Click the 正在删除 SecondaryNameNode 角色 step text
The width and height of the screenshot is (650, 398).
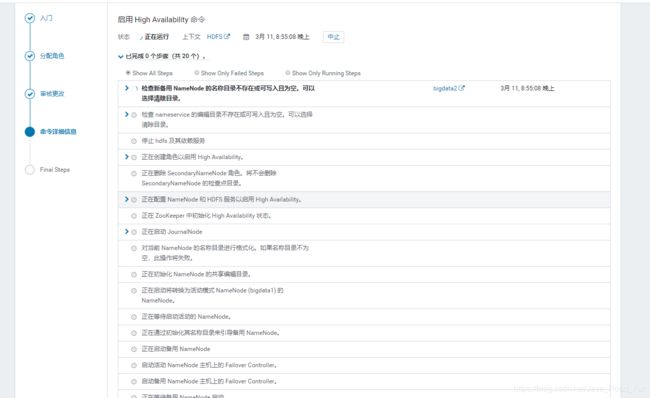(x=209, y=178)
